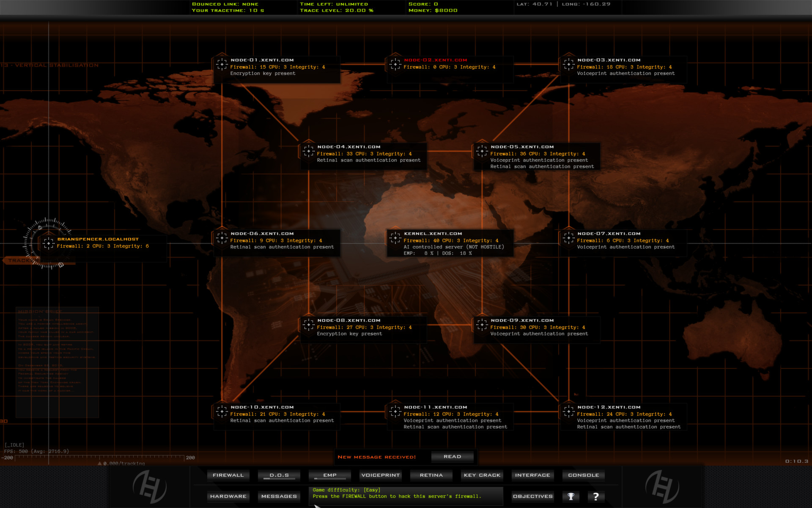Launch the FIREWALL hacking tool
Screen dimensions: 812x508
tap(228, 475)
